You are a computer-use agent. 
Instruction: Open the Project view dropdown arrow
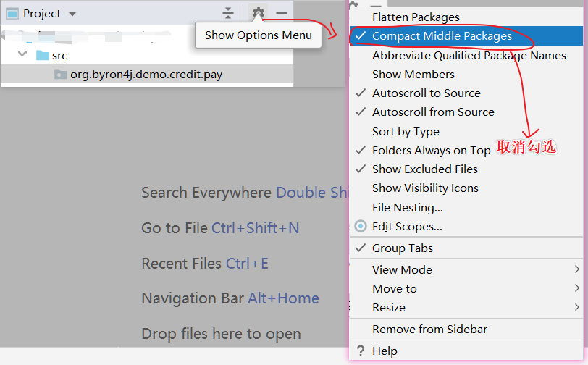[x=72, y=14]
